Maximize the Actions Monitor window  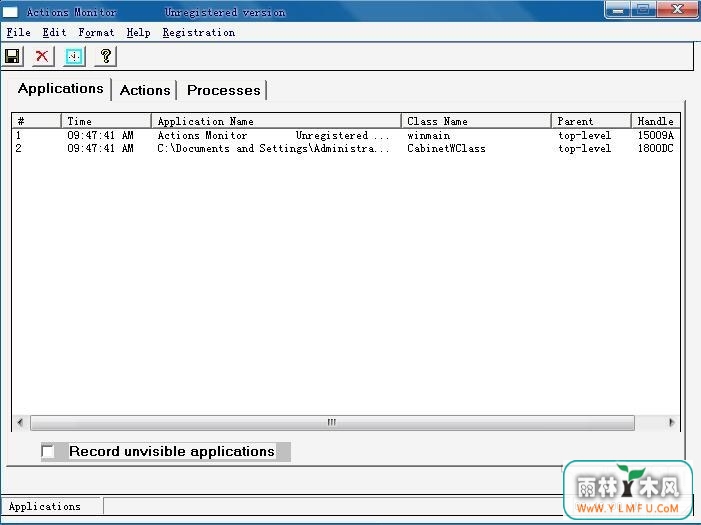(644, 10)
